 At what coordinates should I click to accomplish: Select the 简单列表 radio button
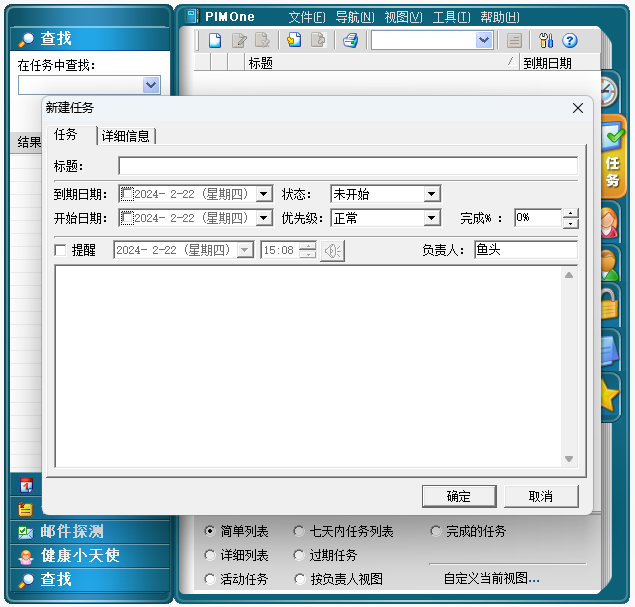tap(209, 531)
